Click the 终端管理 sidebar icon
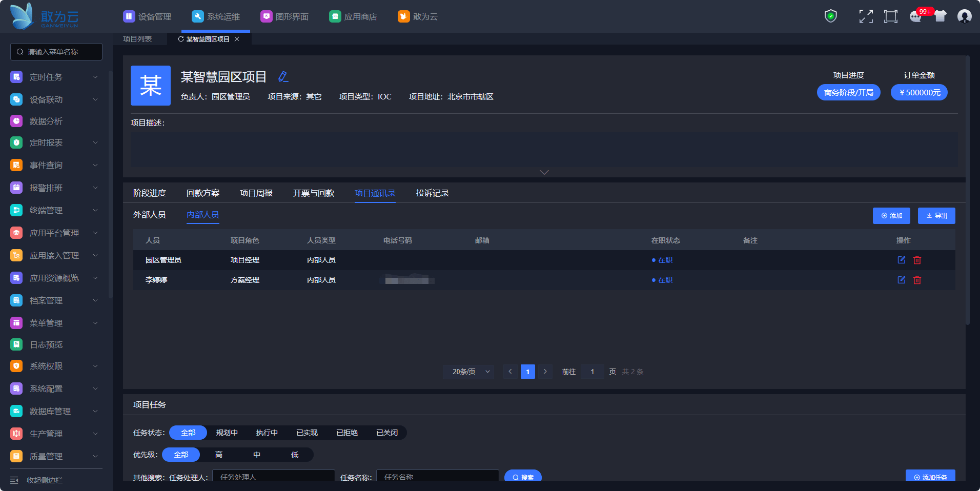Viewport: 980px width, 491px height. pyautogui.click(x=16, y=210)
